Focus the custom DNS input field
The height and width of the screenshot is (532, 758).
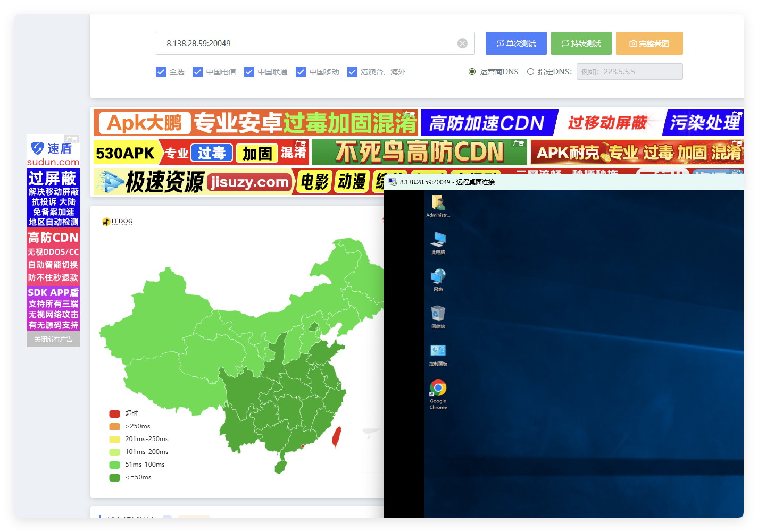point(629,72)
